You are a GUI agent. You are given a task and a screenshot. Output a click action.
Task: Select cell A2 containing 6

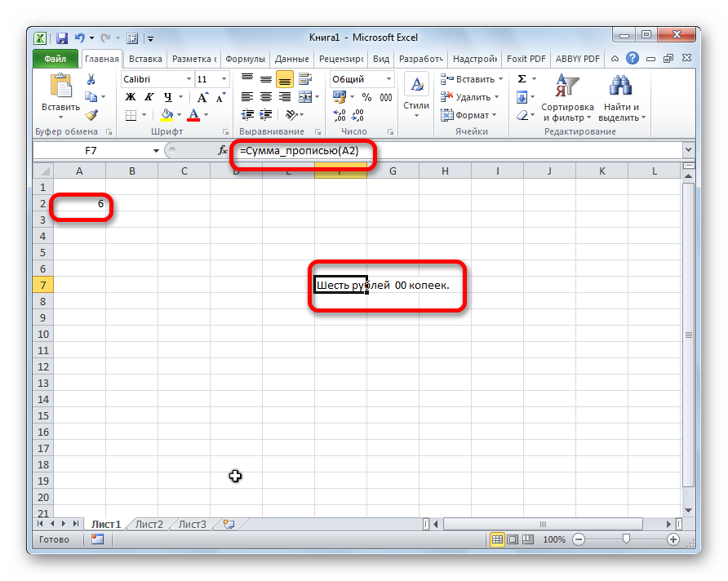79,203
